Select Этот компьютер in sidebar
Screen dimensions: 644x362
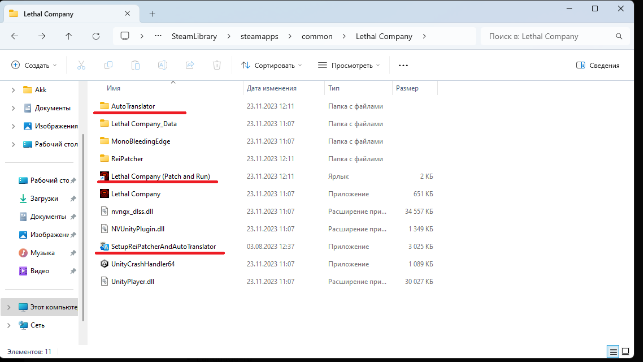click(x=40, y=307)
